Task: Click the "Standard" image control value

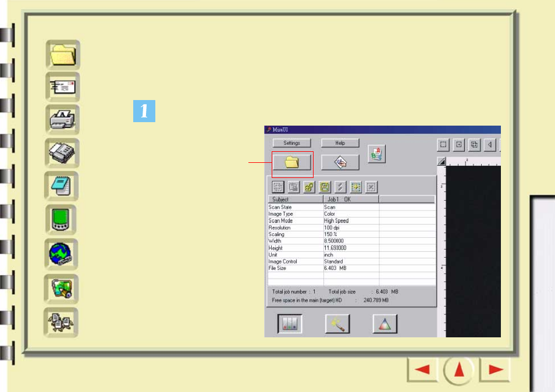Action: 333,262
